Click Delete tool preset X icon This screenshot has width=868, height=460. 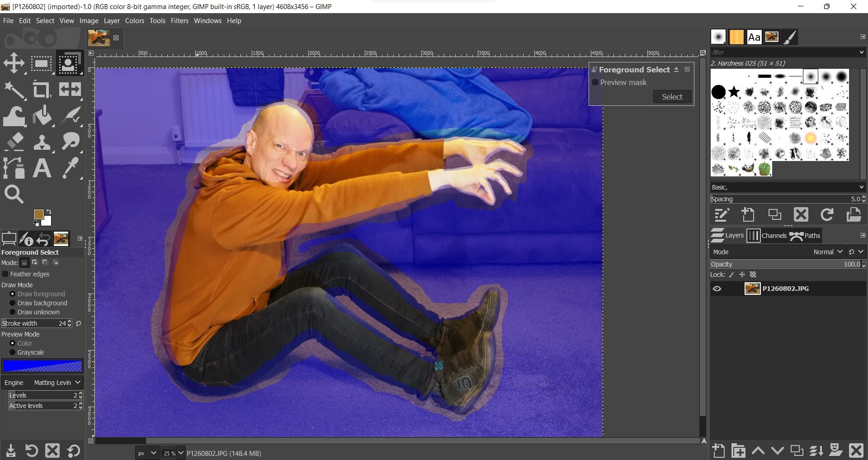(x=52, y=451)
